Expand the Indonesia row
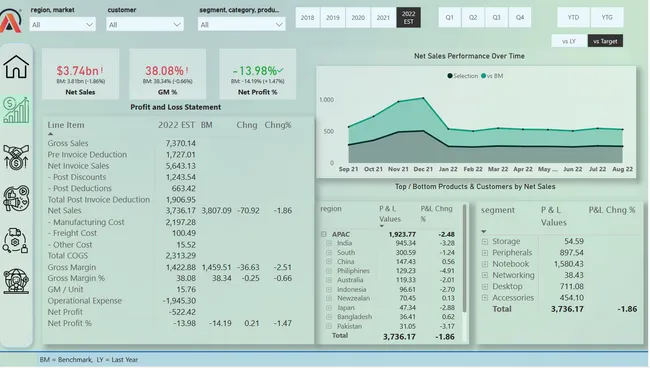 329,289
